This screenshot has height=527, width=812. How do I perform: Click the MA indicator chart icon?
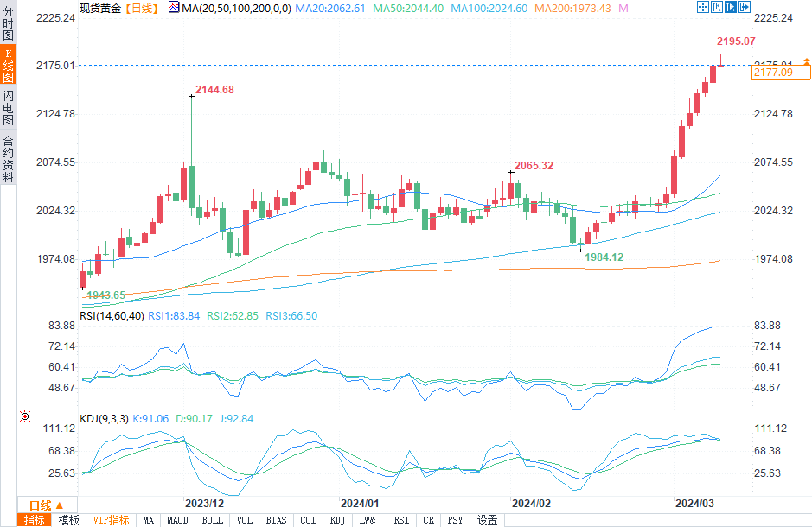pos(174,7)
